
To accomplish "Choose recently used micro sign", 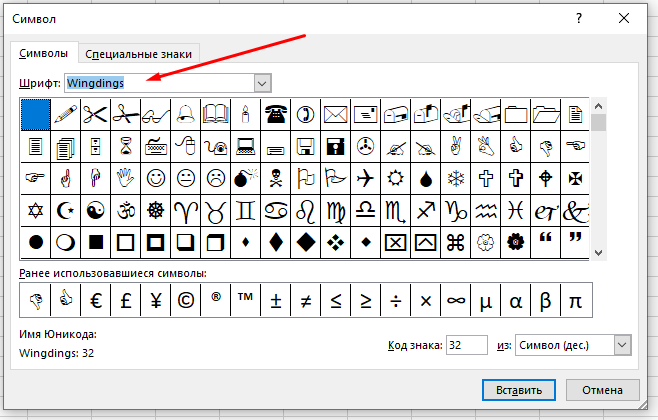I will 486,300.
